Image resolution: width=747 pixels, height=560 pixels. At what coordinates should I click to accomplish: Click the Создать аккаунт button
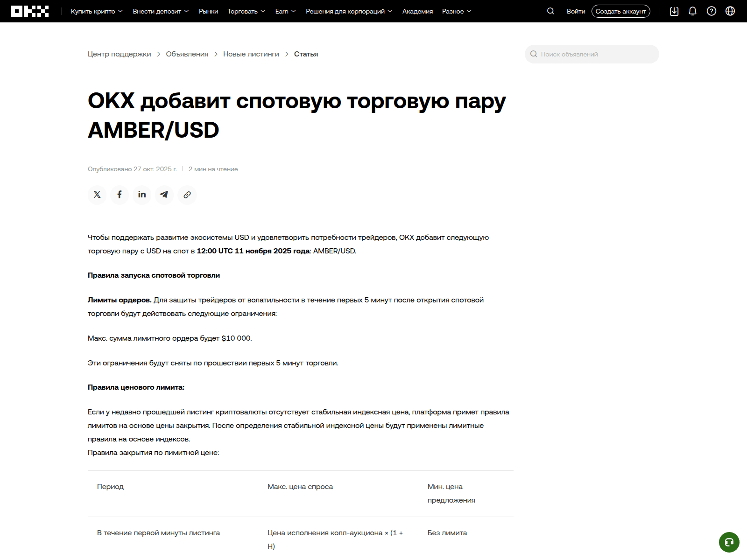pos(620,11)
